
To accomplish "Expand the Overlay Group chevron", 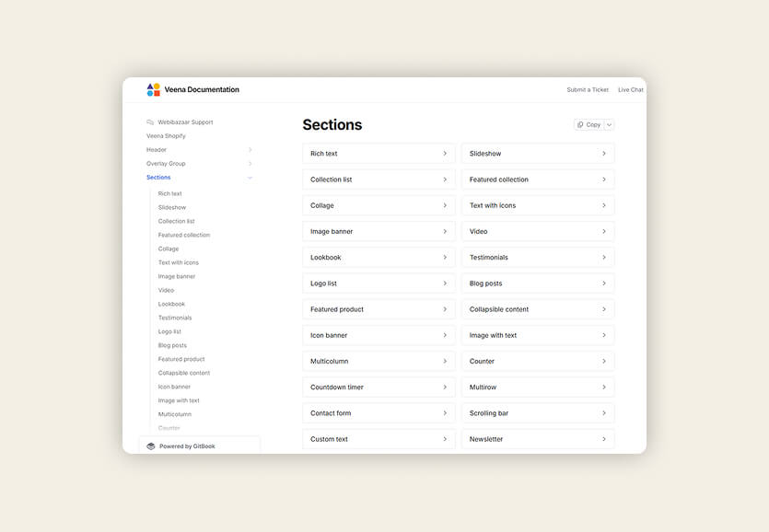I will [x=251, y=164].
